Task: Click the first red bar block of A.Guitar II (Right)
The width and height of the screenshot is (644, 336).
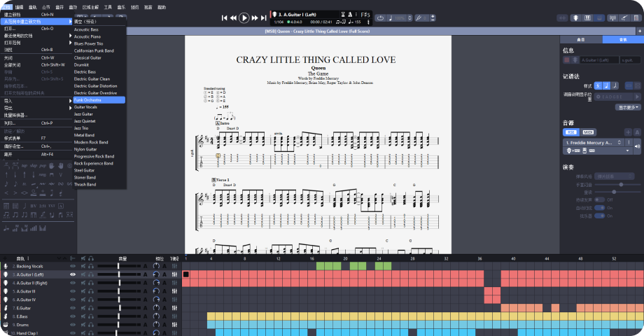Action: pyautogui.click(x=187, y=283)
